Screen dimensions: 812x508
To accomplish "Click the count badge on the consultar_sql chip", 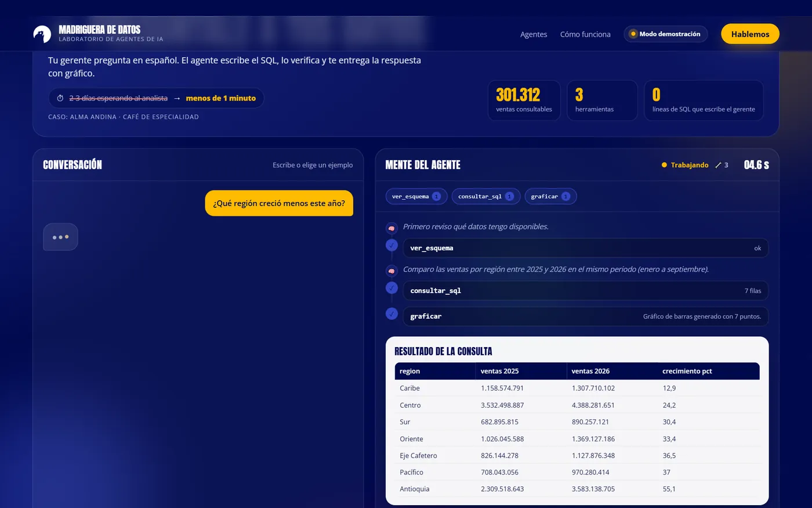I will click(509, 196).
